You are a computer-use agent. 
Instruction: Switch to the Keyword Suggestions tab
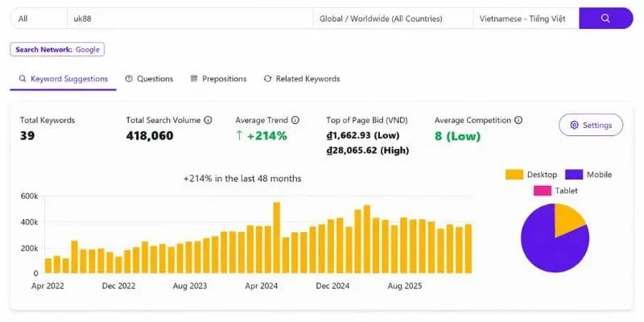point(64,79)
